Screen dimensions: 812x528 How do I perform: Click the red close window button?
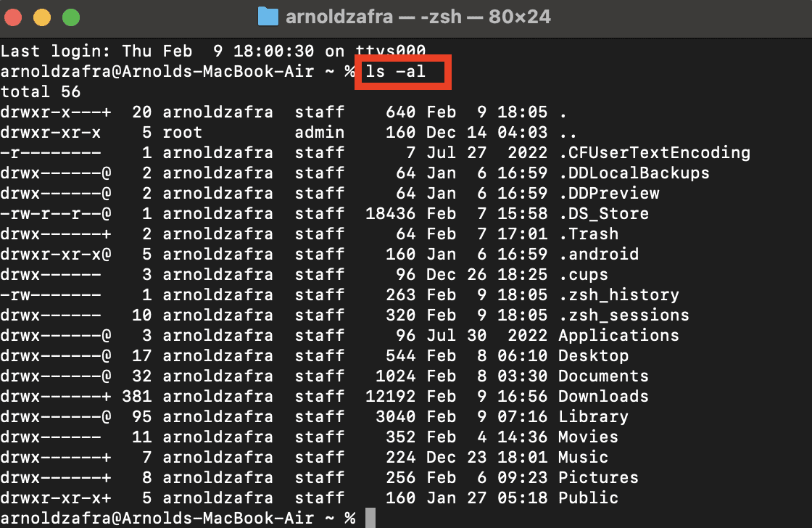15,16
